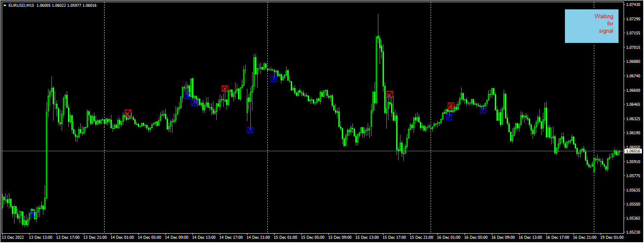Click lower-right blue X marker of 14 Dec 13:00 pair
Screen dimensions: 644x243
[194, 102]
